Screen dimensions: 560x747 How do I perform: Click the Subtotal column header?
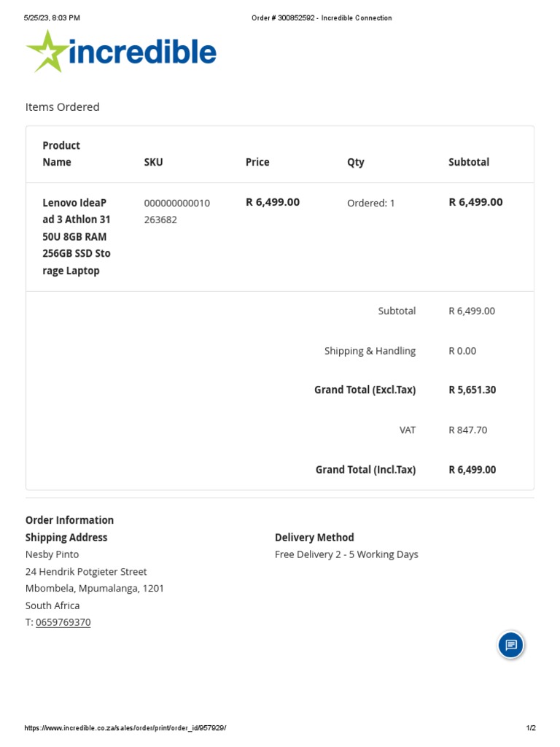coord(469,162)
